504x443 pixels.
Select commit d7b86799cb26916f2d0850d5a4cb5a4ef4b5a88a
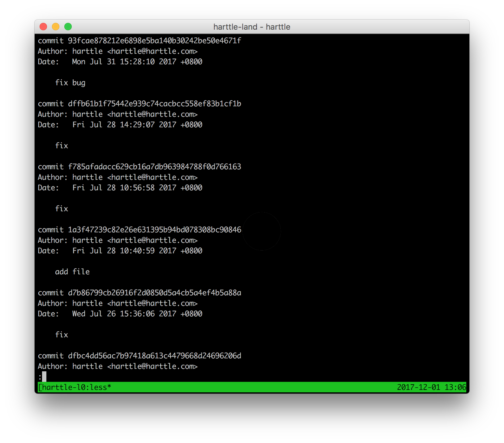point(155,293)
